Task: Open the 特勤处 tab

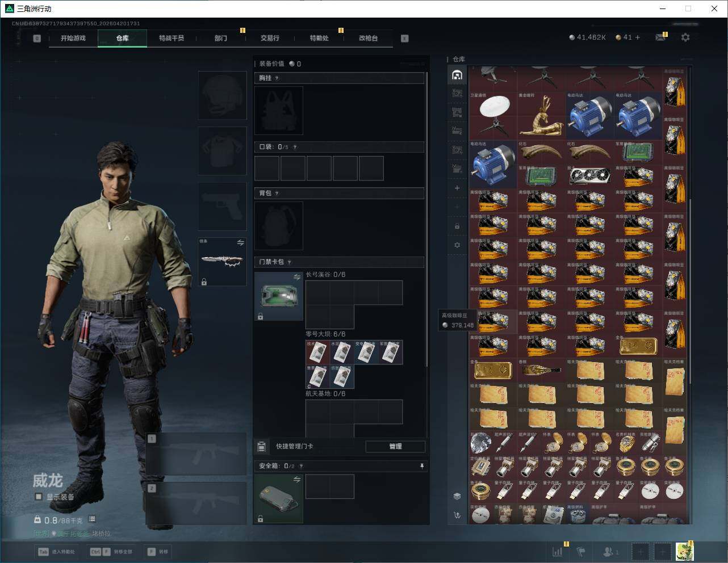Action: (319, 38)
